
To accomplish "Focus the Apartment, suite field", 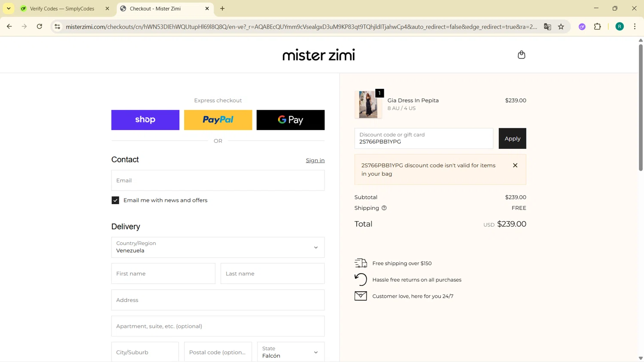I will coord(218,326).
